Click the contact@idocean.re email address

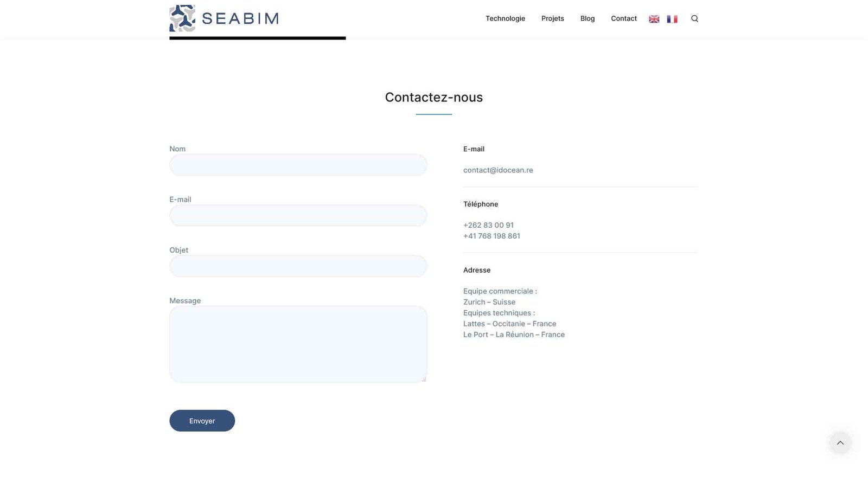point(498,170)
